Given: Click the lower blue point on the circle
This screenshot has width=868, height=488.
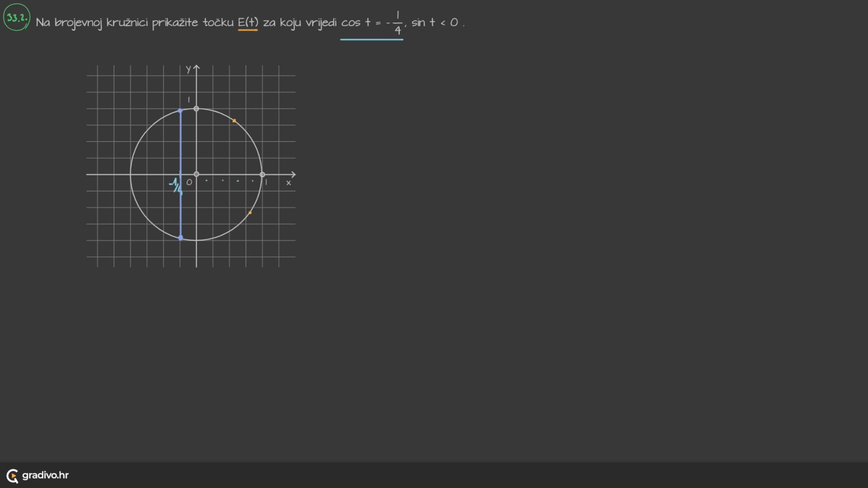Looking at the screenshot, I should [180, 238].
